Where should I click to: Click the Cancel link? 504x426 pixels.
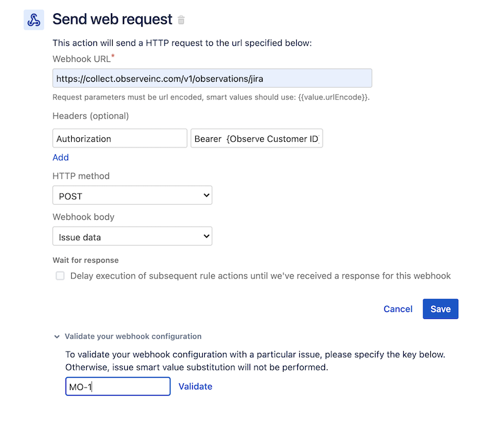(x=398, y=309)
